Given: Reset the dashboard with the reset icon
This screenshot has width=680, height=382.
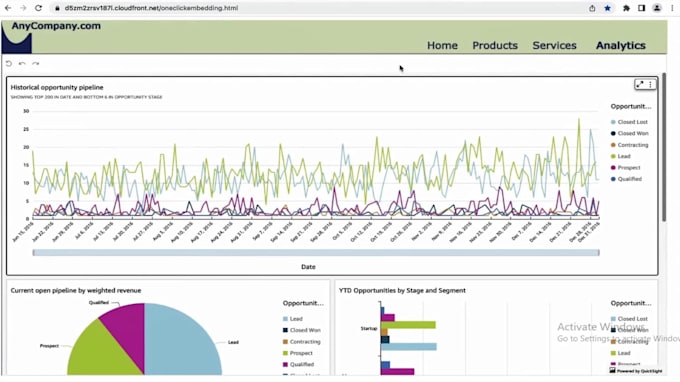Looking at the screenshot, I should coord(9,63).
